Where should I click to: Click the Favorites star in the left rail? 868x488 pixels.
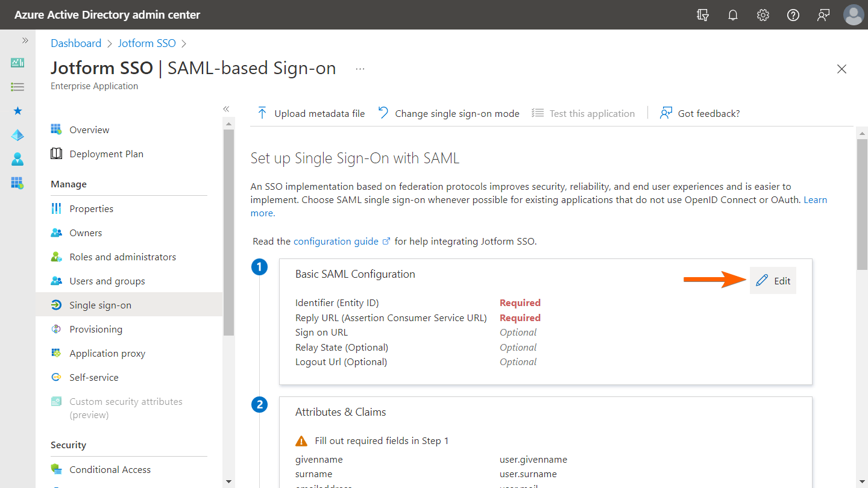(x=17, y=111)
